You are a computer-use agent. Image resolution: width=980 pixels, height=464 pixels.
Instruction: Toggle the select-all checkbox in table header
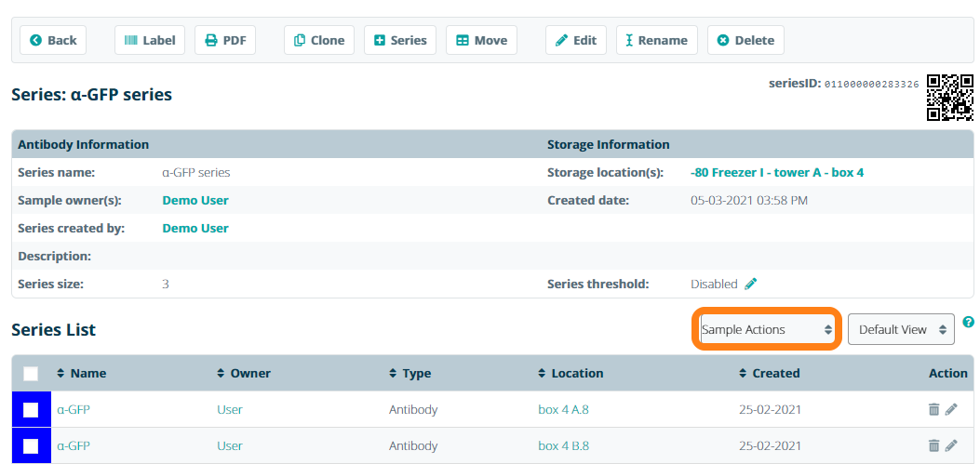31,373
